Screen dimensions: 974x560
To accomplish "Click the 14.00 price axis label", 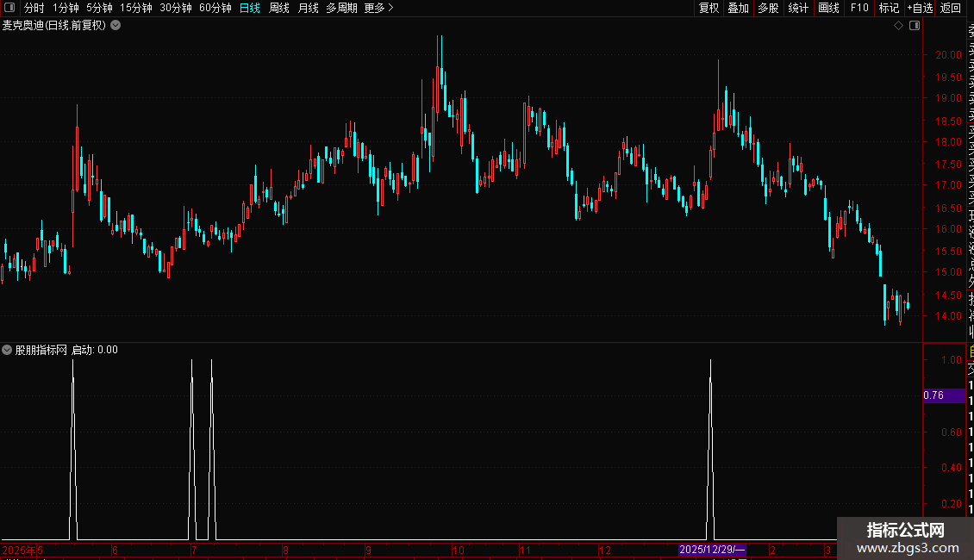I will [948, 316].
